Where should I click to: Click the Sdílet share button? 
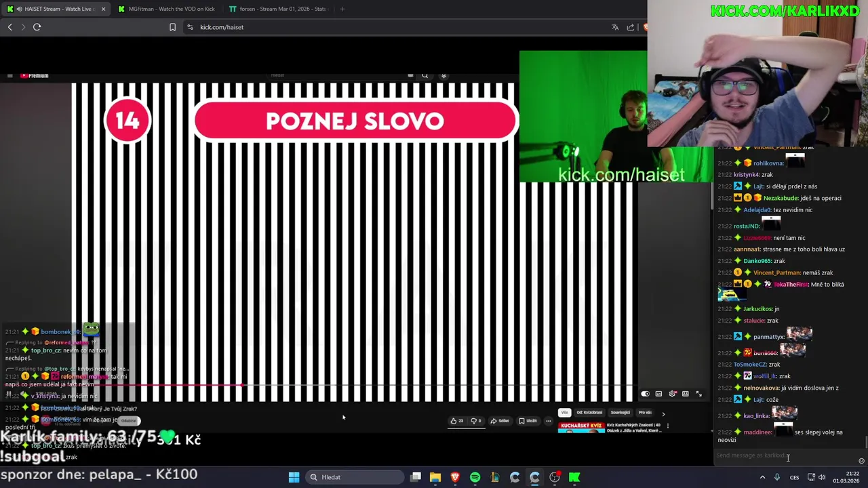[500, 421]
